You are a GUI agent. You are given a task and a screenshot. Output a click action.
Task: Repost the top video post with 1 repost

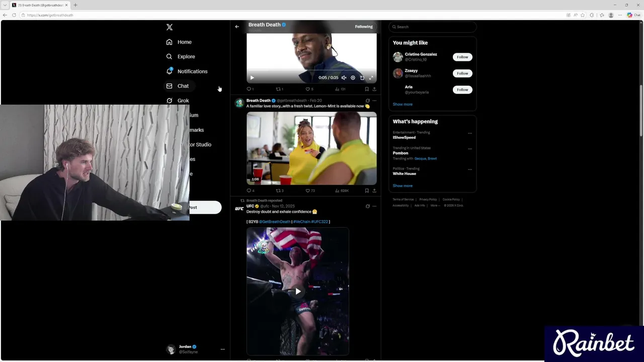(x=279, y=89)
